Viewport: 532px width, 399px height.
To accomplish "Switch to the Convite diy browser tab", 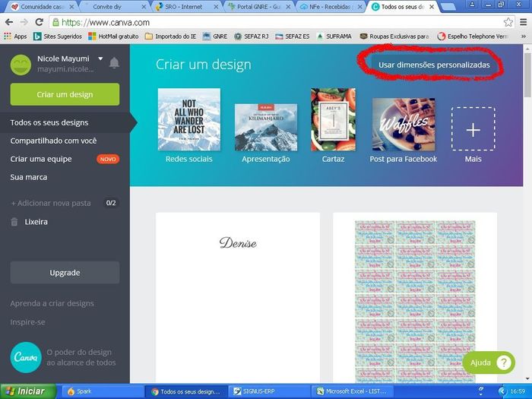I will click(x=112, y=6).
